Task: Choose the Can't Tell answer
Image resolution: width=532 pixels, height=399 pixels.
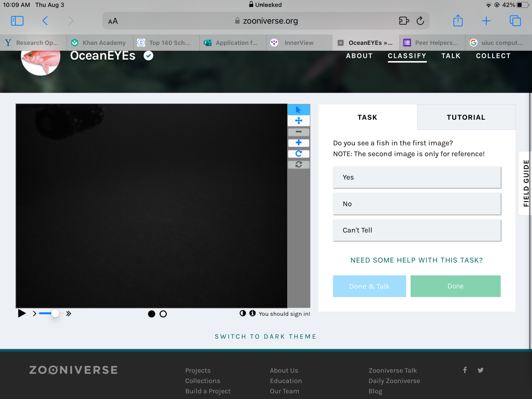Action: (x=417, y=230)
